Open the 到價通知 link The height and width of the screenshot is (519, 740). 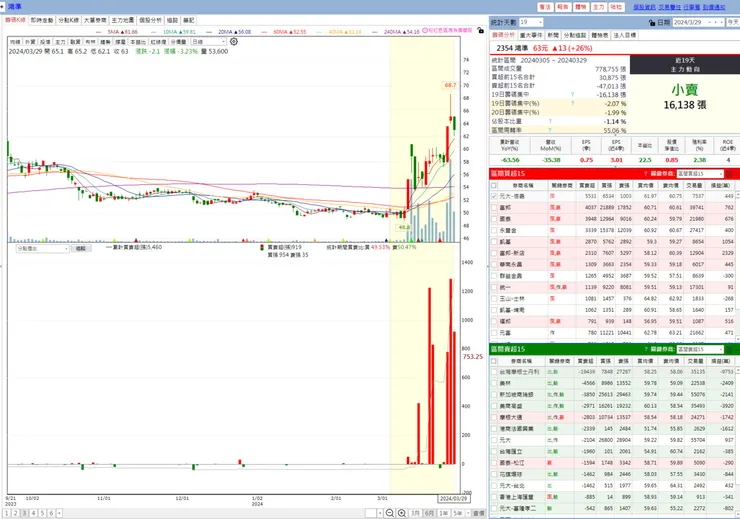714,7
